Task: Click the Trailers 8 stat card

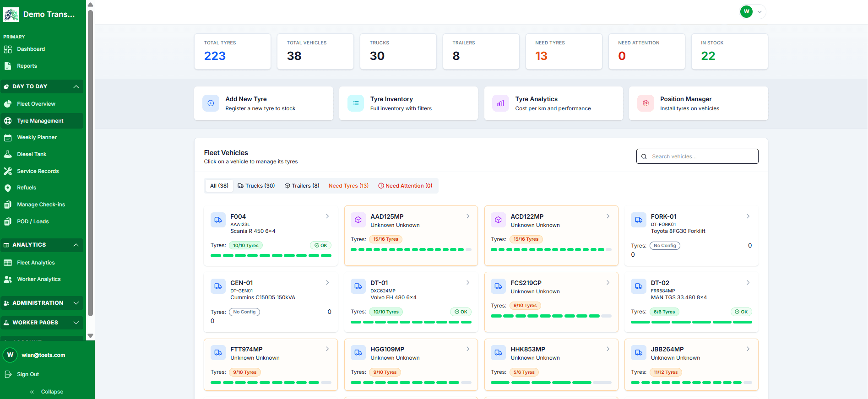Action: point(481,52)
